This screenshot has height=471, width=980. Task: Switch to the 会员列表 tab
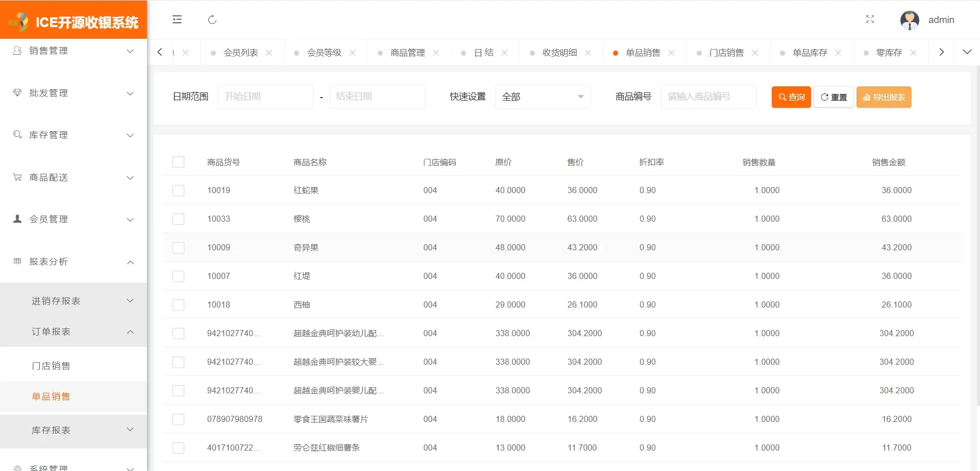pos(240,53)
